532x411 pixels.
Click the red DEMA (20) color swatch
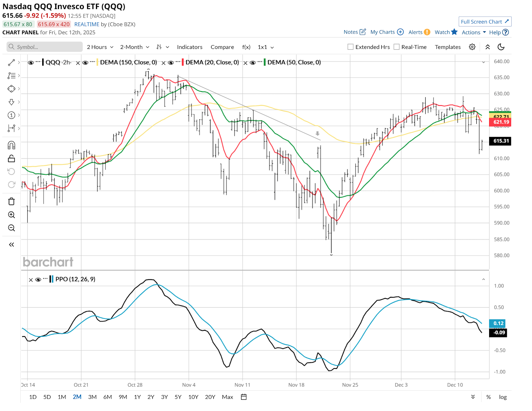tap(183, 62)
